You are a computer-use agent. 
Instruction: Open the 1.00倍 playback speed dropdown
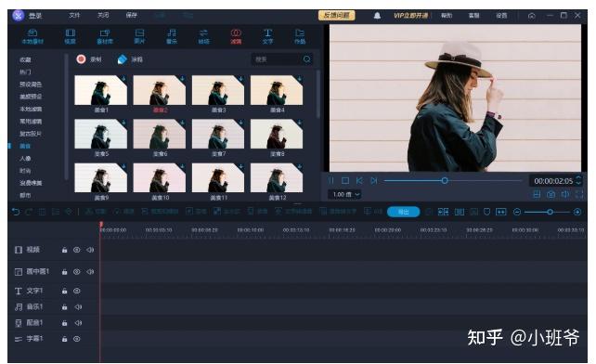tap(344, 194)
